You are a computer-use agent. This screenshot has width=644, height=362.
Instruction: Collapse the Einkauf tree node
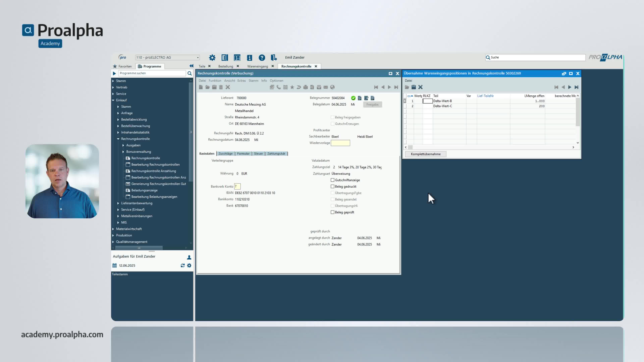tap(113, 100)
